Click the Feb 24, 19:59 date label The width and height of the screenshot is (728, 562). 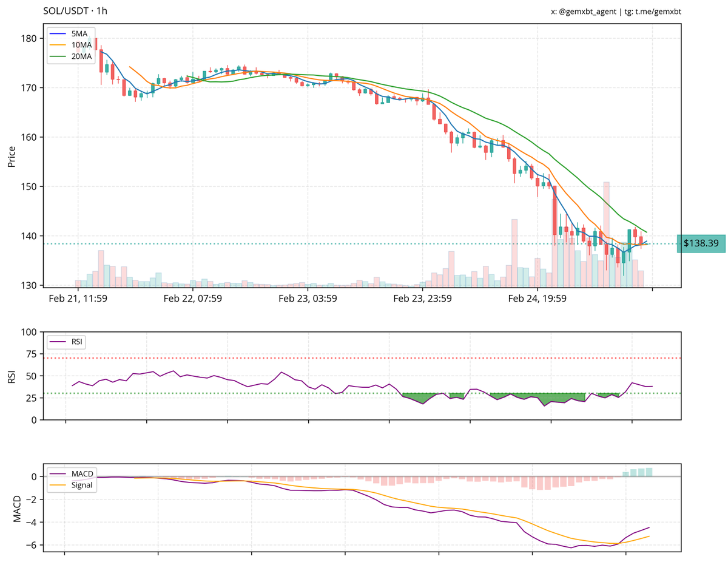point(537,299)
